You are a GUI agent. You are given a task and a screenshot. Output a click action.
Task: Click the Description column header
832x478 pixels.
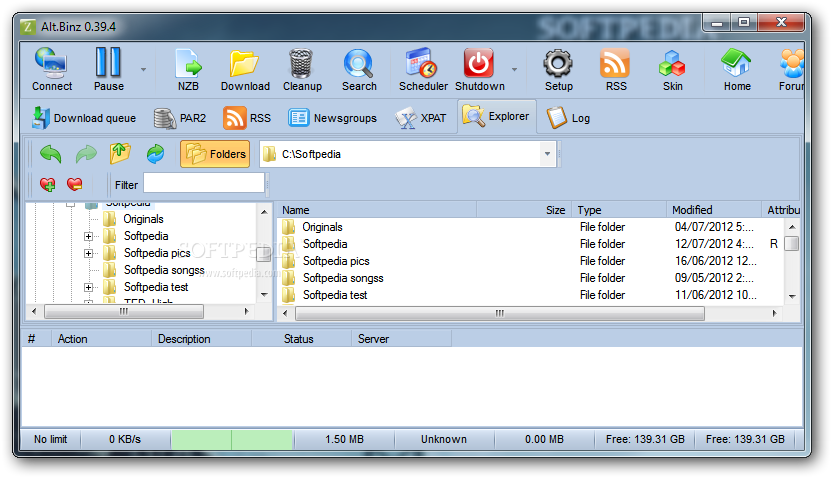(x=201, y=338)
